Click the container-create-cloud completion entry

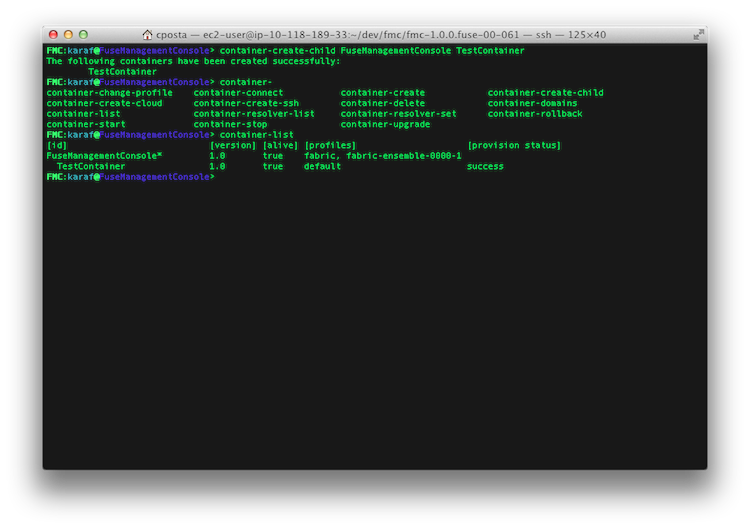[104, 103]
